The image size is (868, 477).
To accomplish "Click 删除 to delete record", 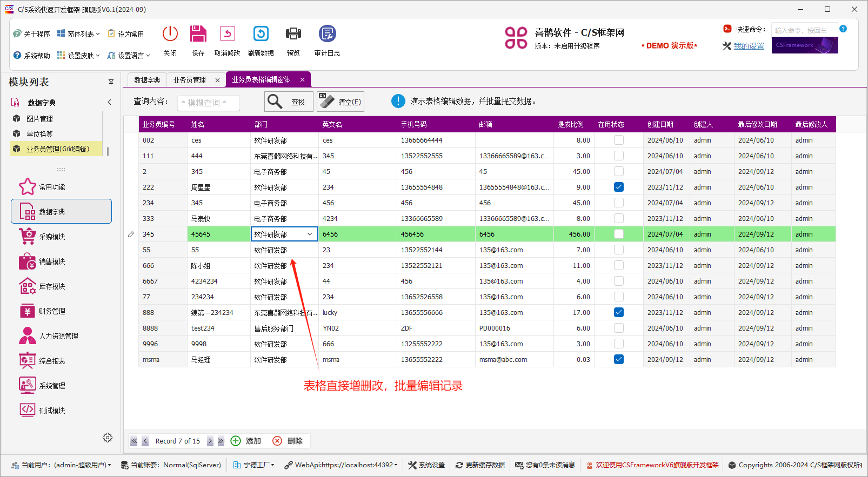I will coord(288,441).
